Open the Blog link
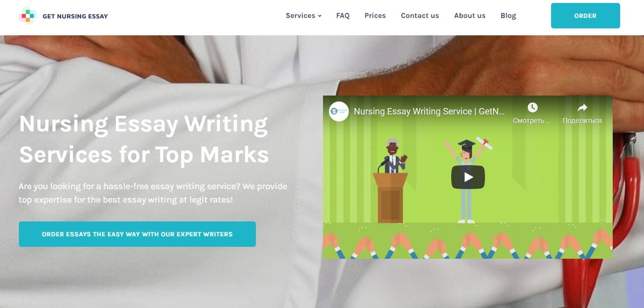 508,15
